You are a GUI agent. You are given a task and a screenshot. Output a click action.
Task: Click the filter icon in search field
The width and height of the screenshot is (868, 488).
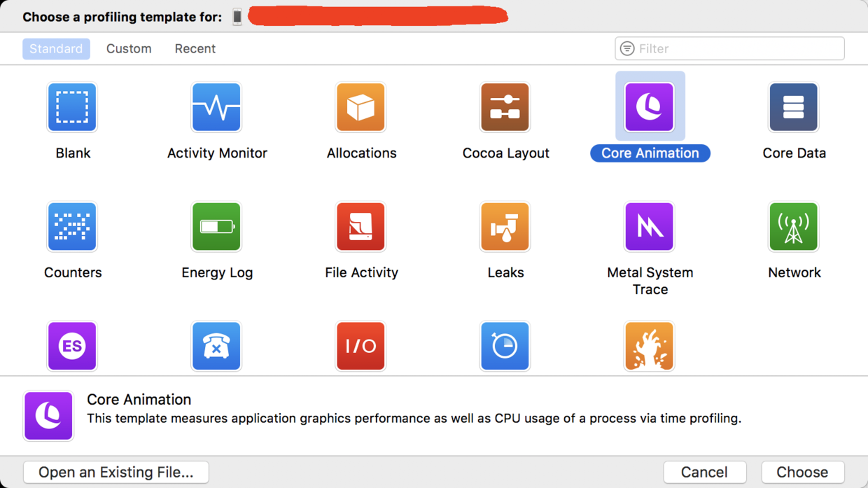coord(627,48)
